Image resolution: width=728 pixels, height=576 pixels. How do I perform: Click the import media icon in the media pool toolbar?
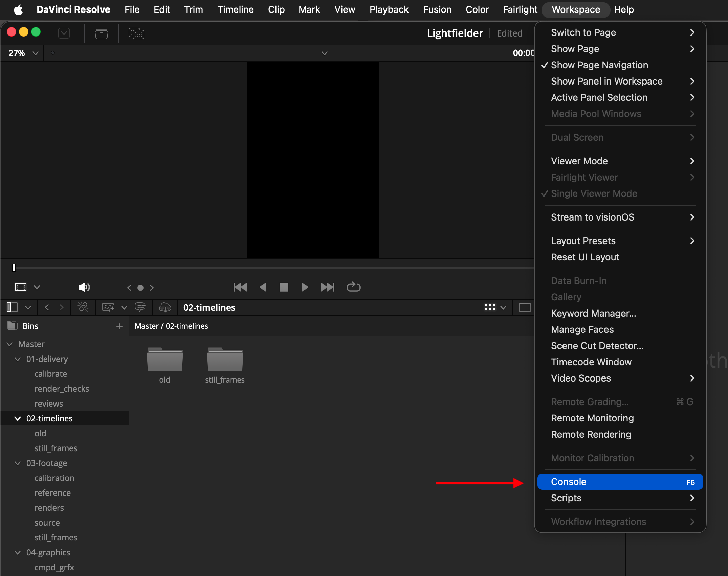[x=108, y=307]
